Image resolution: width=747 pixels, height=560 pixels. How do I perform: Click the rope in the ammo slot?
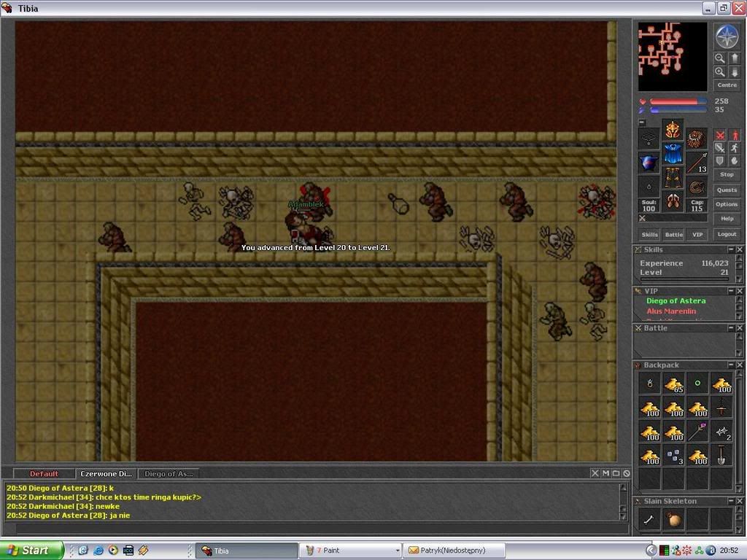(x=697, y=187)
